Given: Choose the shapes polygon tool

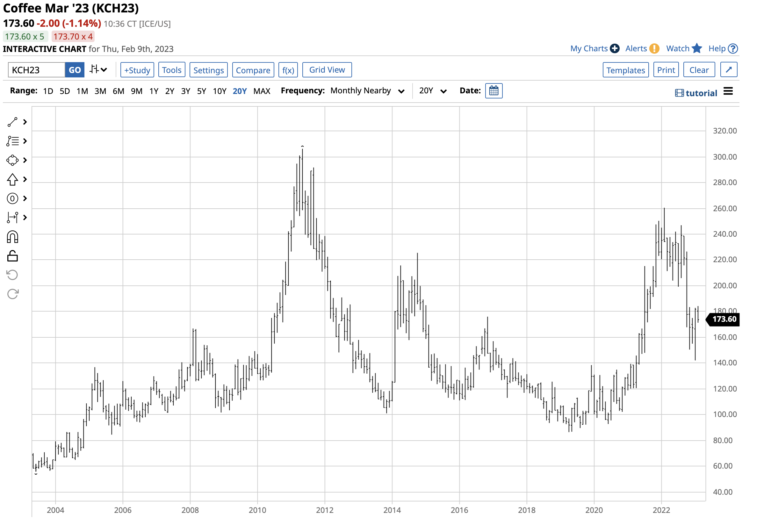Looking at the screenshot, I should point(12,160).
